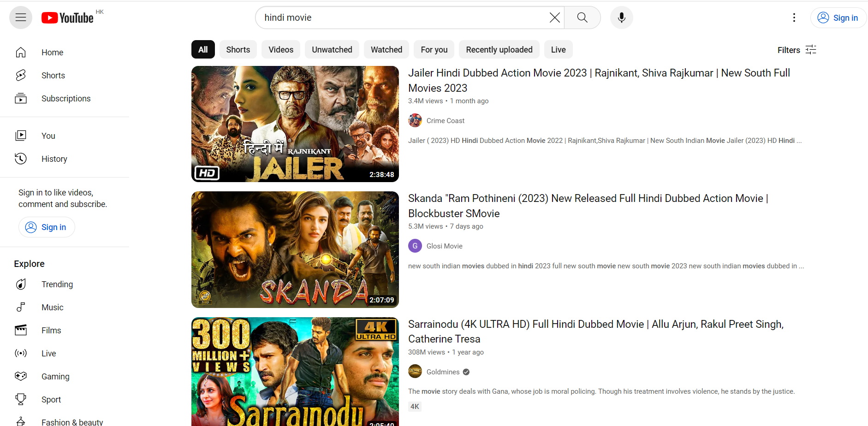Play the Skanda movie thumbnail
The width and height of the screenshot is (868, 426).
point(295,249)
